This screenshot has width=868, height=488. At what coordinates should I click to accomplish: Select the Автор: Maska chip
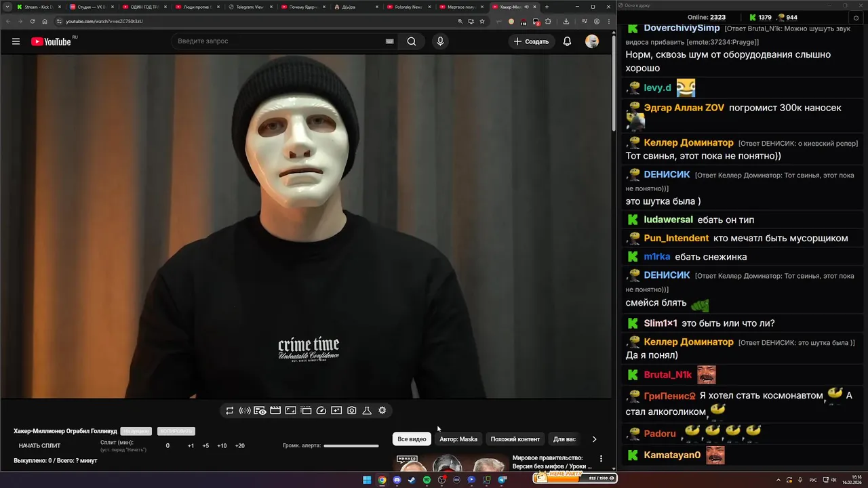(x=458, y=439)
